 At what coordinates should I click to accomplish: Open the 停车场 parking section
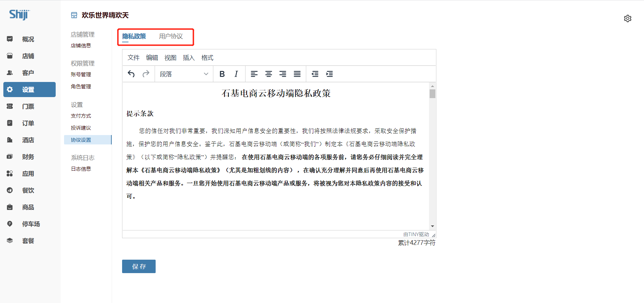tap(30, 224)
